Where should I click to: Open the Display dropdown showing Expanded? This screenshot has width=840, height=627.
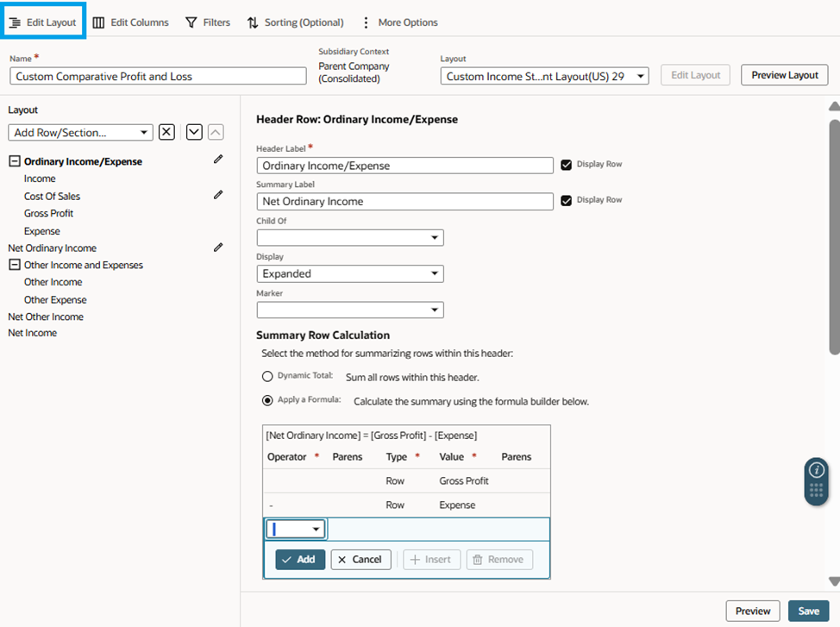(350, 274)
